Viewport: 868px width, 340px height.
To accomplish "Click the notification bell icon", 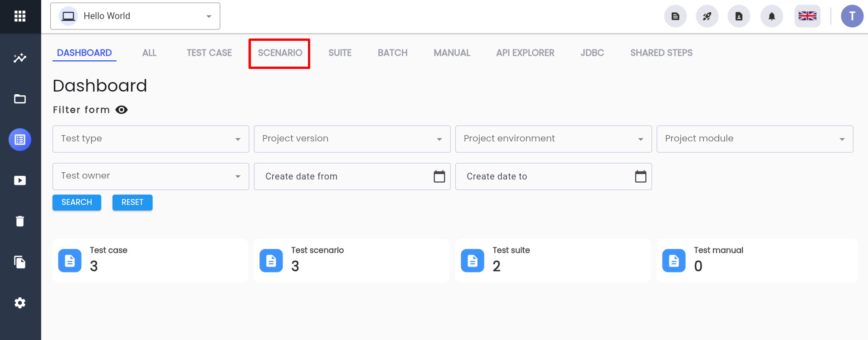I will pos(772,16).
